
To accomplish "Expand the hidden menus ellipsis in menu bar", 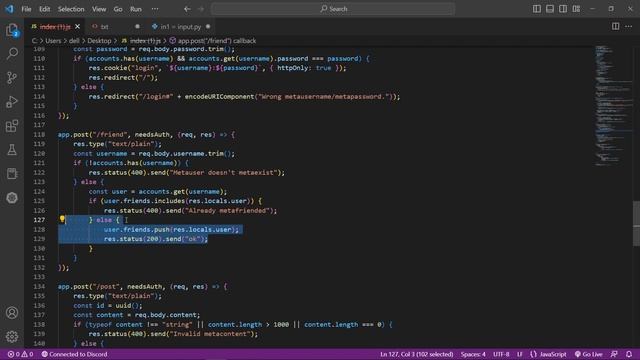I will coord(155,9).
